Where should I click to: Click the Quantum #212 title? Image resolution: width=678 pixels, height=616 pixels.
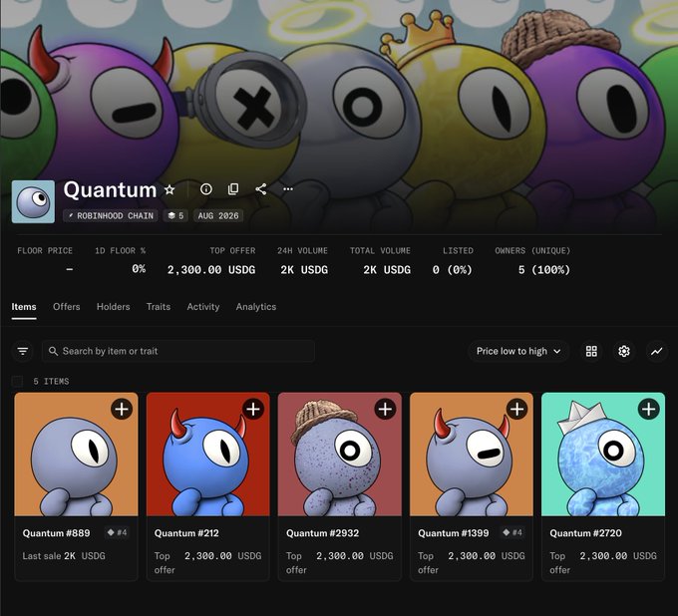click(x=186, y=533)
